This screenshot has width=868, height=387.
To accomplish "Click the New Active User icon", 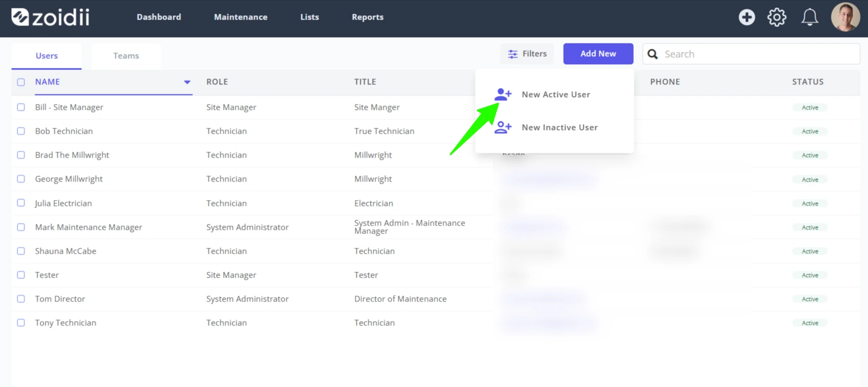I will (503, 94).
